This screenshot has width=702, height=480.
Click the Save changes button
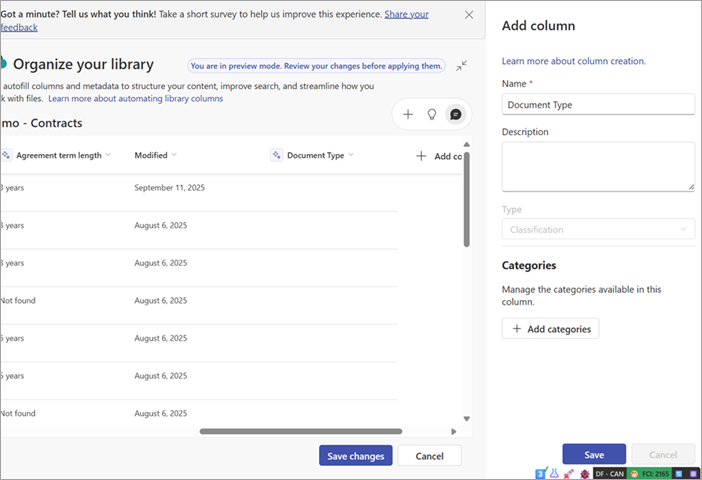tap(355, 456)
